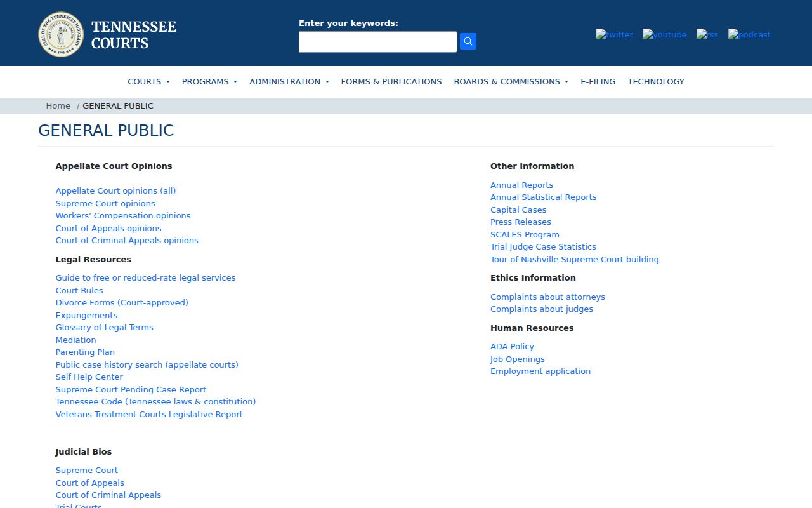812x508 pixels.
Task: Open the podcast icon link
Action: 749,34
